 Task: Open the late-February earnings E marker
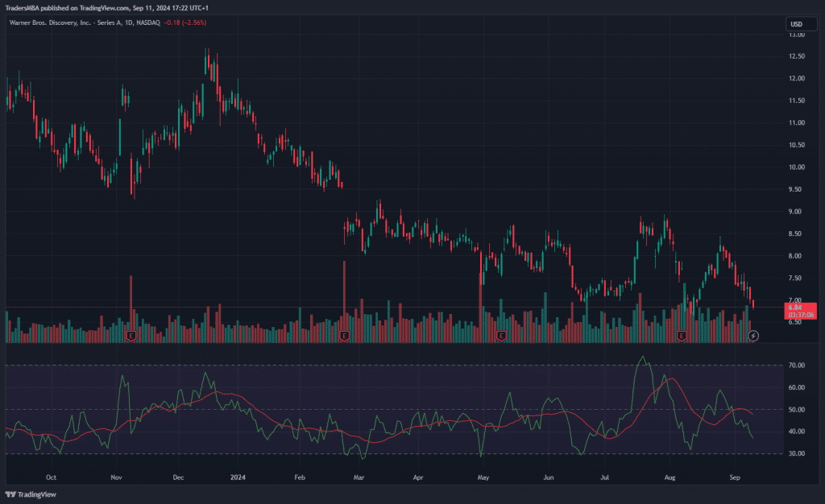[x=345, y=334]
